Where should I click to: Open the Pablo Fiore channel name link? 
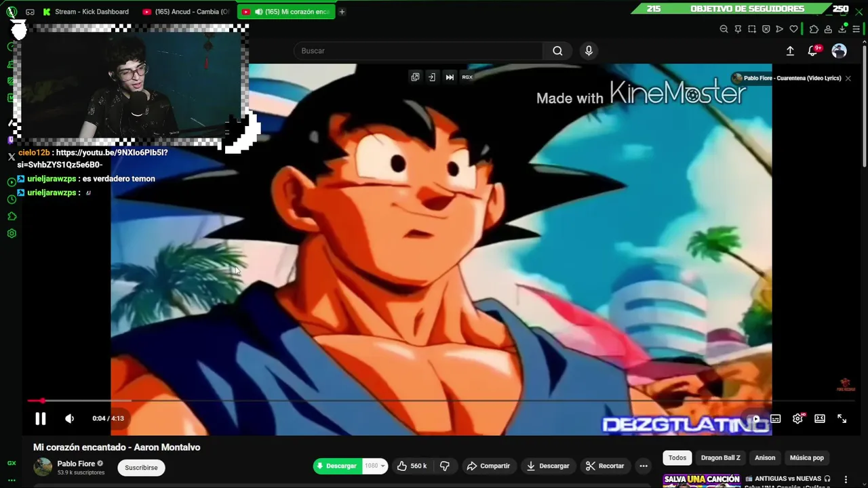coord(76,464)
